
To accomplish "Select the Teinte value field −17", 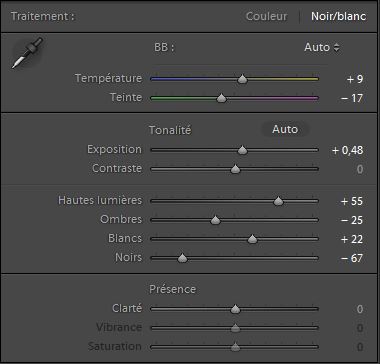I will click(352, 98).
